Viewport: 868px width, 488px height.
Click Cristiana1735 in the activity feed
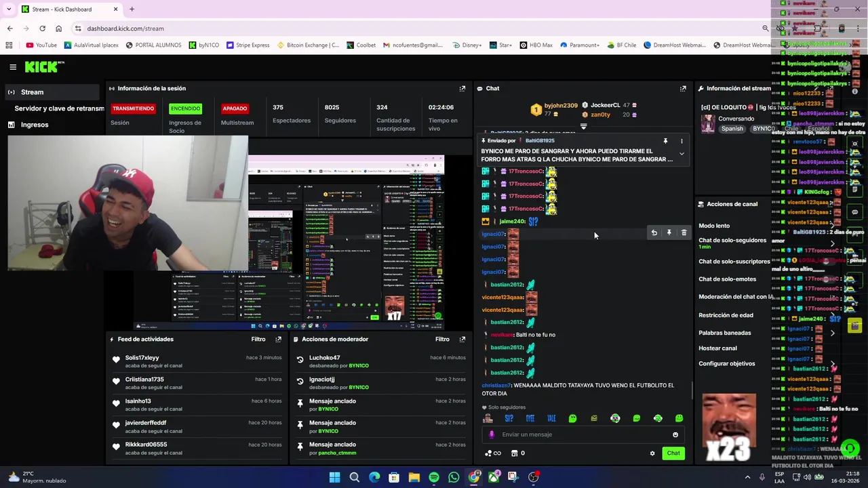(144, 380)
